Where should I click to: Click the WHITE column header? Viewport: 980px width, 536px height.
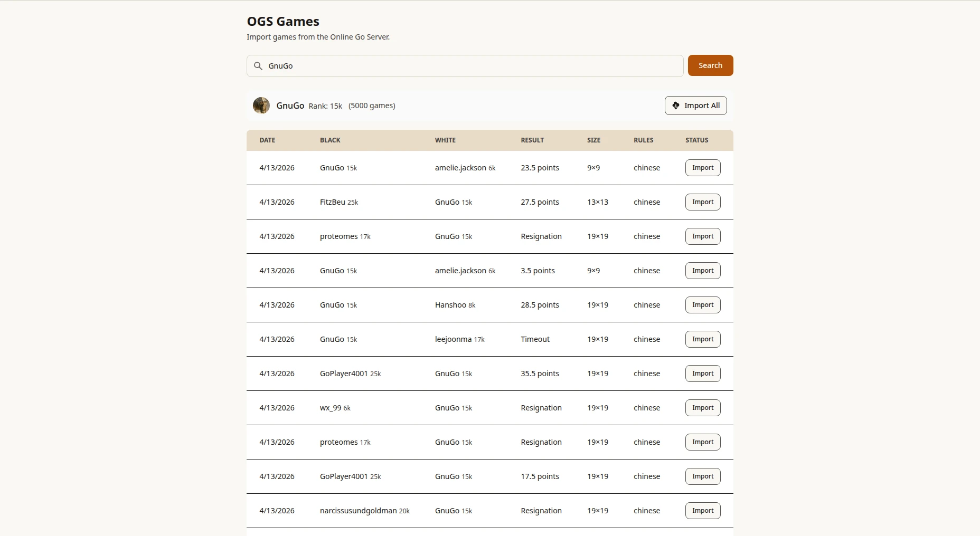tap(445, 140)
